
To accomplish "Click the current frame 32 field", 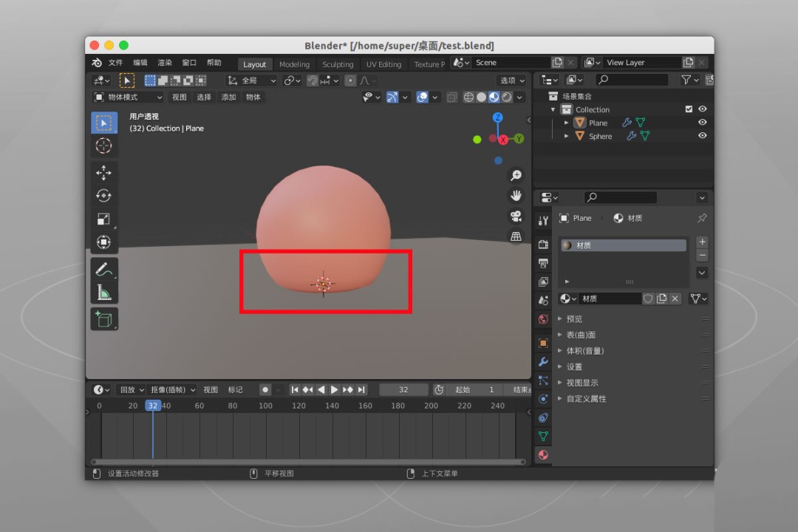I will coord(403,389).
